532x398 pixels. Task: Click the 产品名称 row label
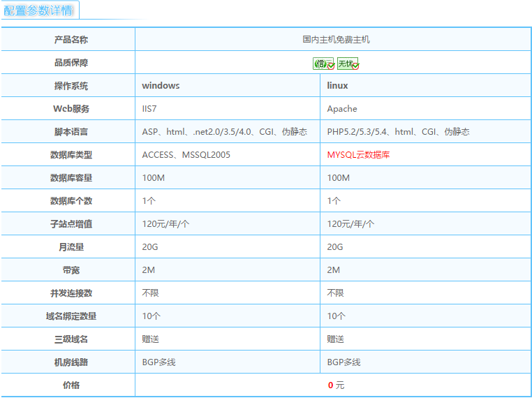click(71, 40)
